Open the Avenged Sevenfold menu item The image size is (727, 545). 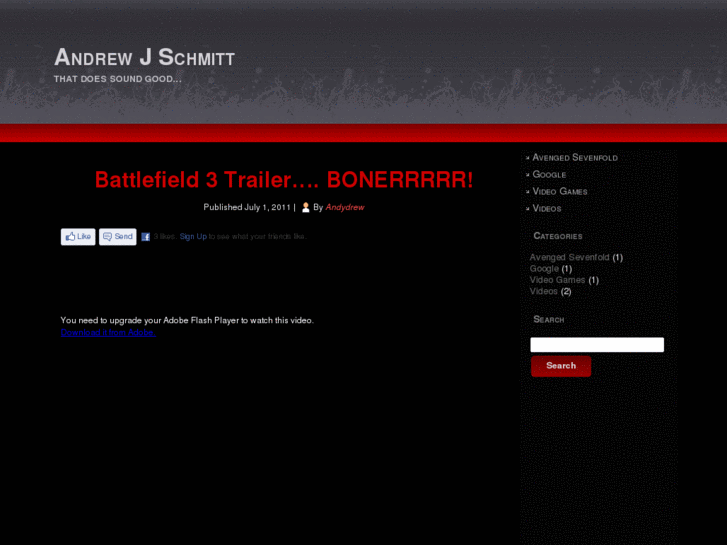(x=575, y=158)
